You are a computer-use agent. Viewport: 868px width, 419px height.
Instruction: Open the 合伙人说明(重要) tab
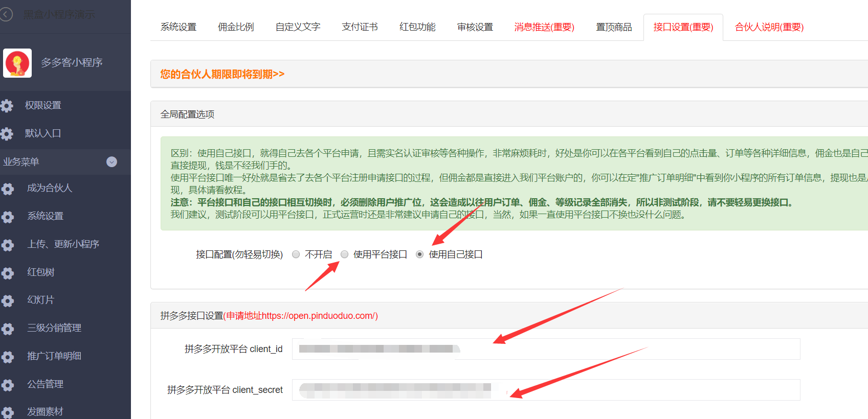tap(769, 27)
